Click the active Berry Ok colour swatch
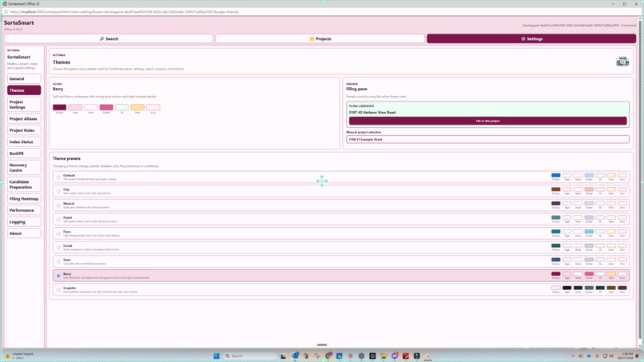 (x=122, y=107)
